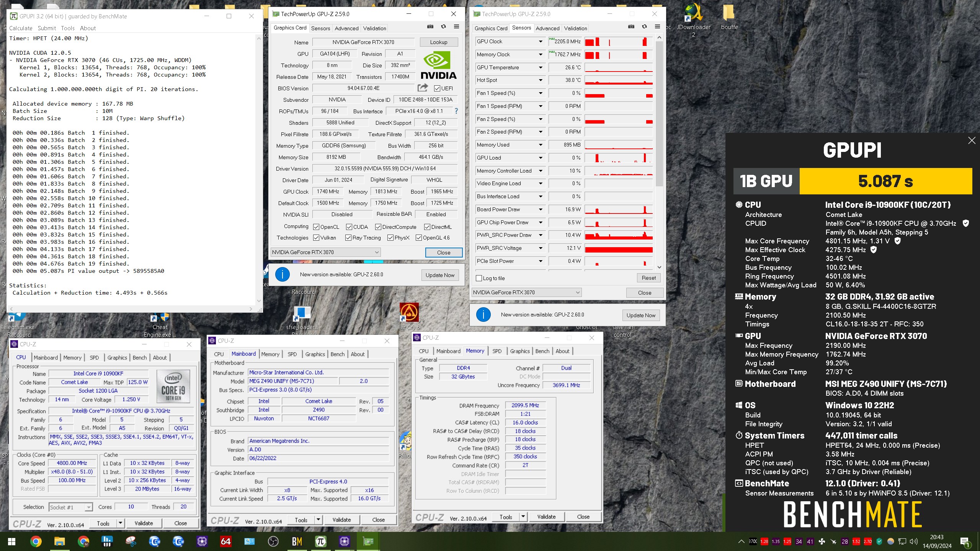Expand Memory Clock sensor dropdown arrow
This screenshot has width=980, height=551.
(x=541, y=54)
